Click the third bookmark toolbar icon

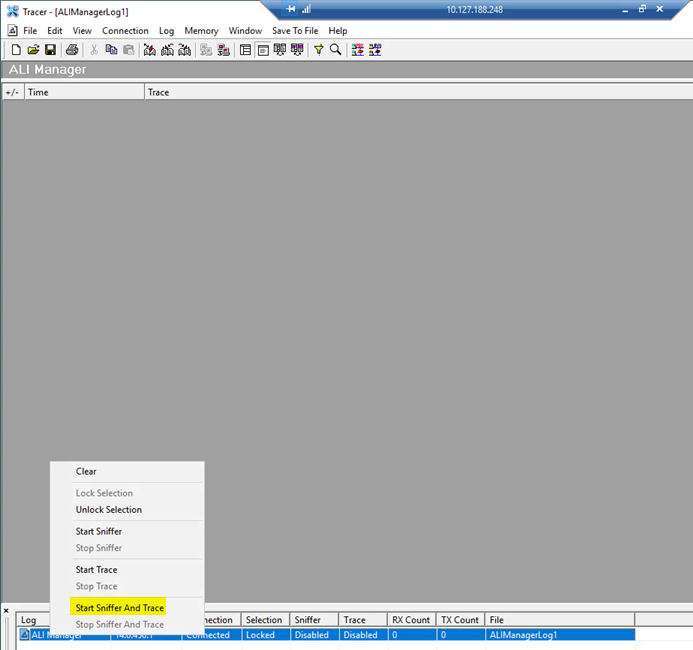[185, 50]
